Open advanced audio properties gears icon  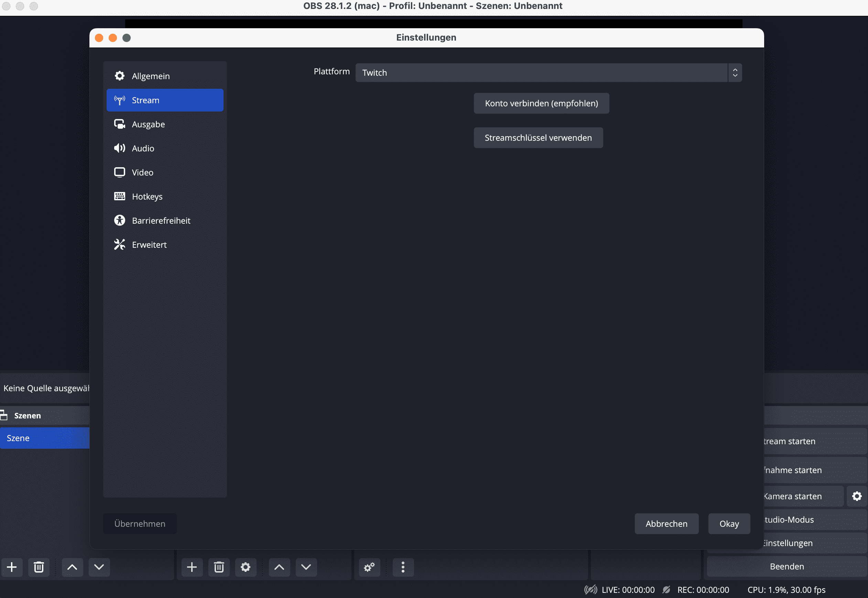coord(370,567)
